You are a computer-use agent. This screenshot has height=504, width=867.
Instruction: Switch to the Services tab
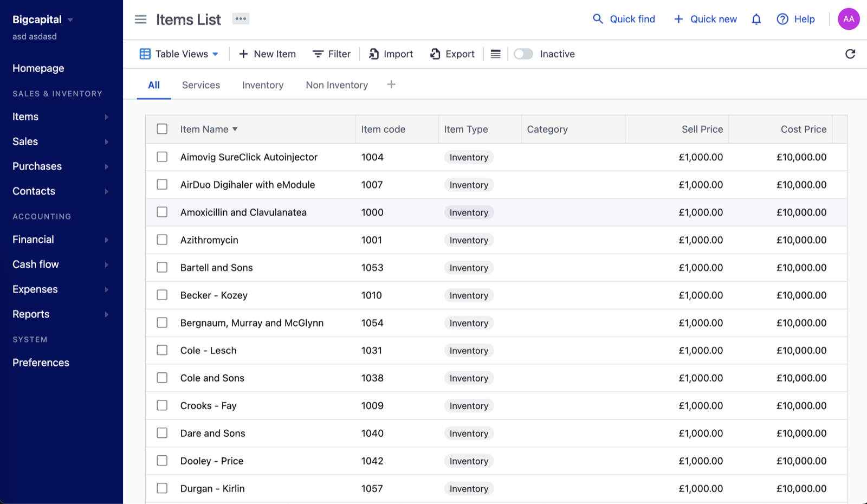pyautogui.click(x=201, y=85)
